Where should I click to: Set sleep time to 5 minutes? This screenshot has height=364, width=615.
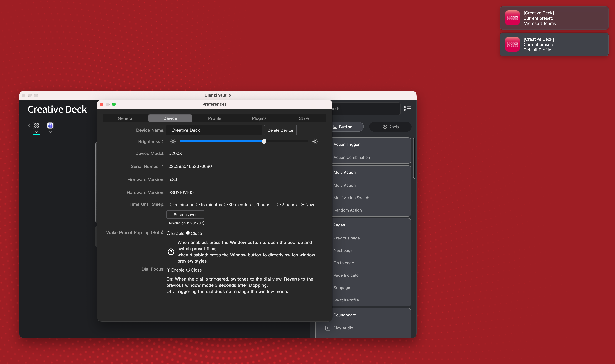[171, 205]
